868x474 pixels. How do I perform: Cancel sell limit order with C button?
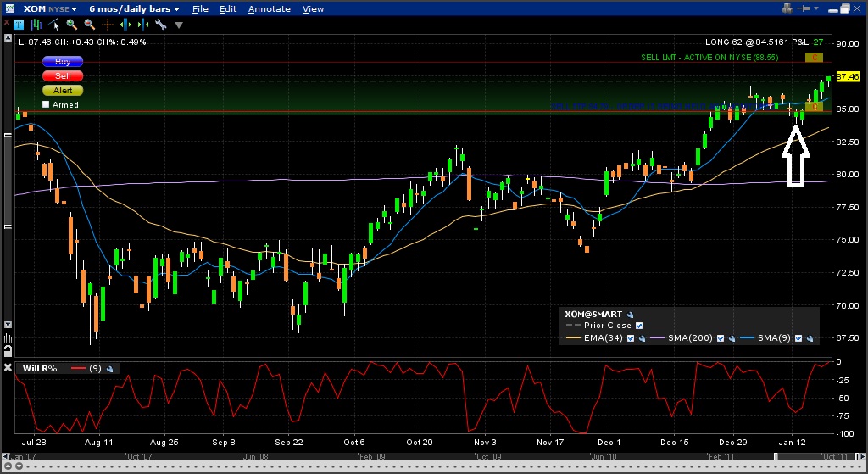coord(814,58)
